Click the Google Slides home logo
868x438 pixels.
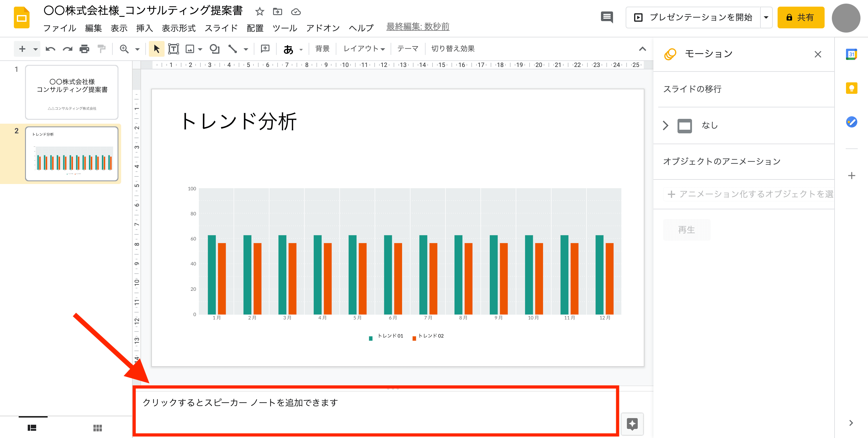[x=22, y=17]
